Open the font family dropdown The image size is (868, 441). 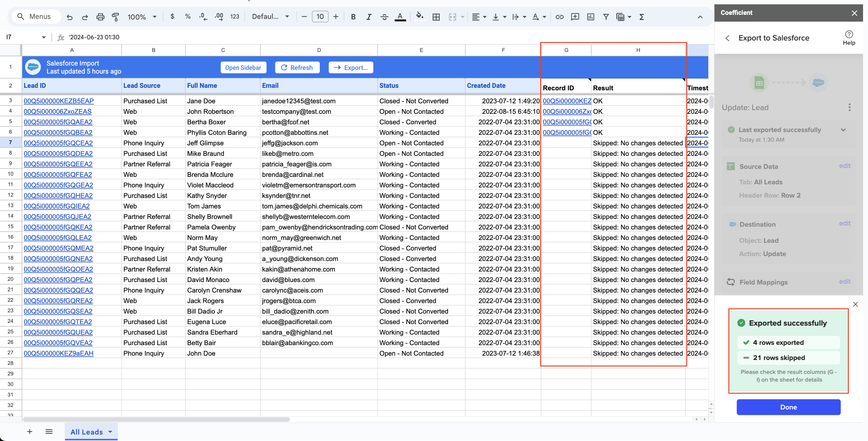pos(271,16)
